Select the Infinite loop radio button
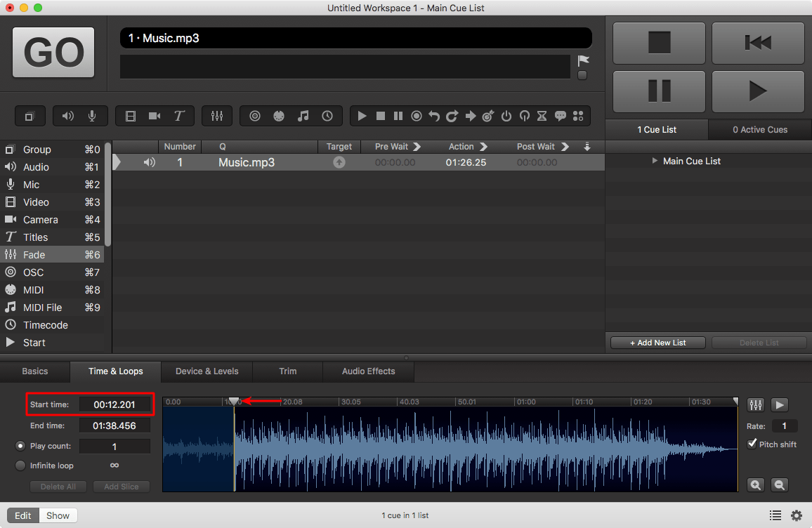Screen dimensions: 812x528 (x=20, y=466)
